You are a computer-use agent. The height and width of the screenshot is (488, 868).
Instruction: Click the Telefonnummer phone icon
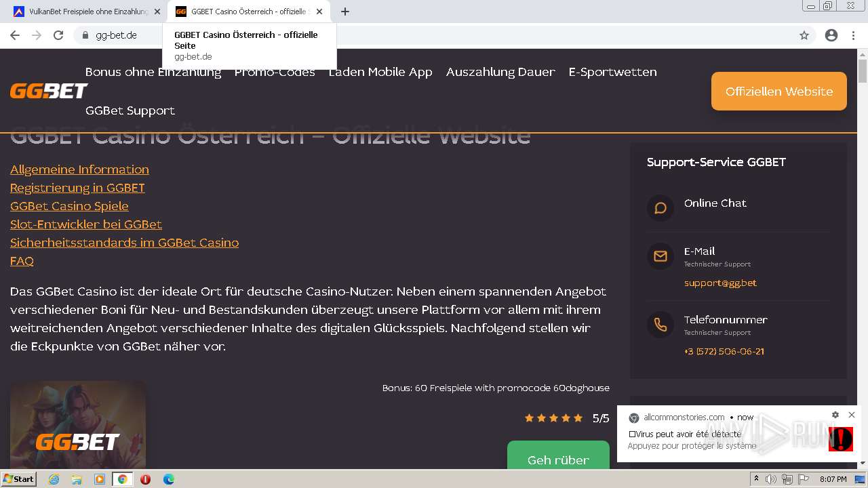[x=660, y=325]
